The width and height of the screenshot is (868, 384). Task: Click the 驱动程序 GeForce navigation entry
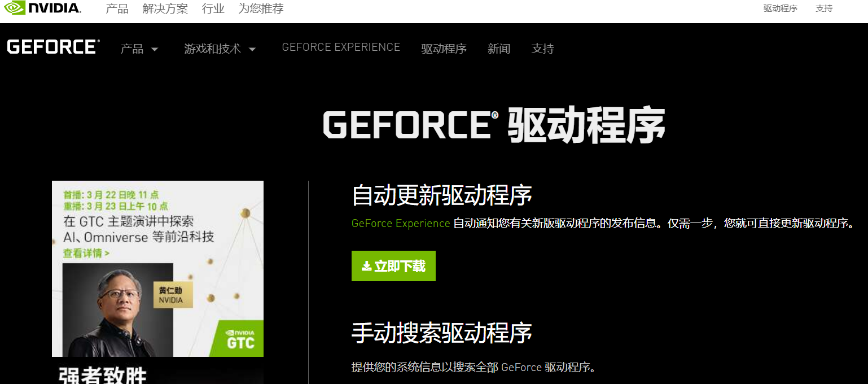(444, 49)
